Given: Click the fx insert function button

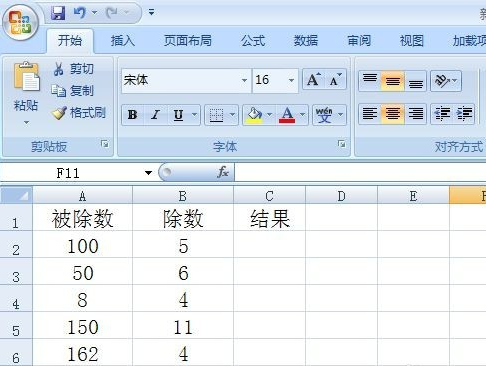Looking at the screenshot, I should coord(223,172).
